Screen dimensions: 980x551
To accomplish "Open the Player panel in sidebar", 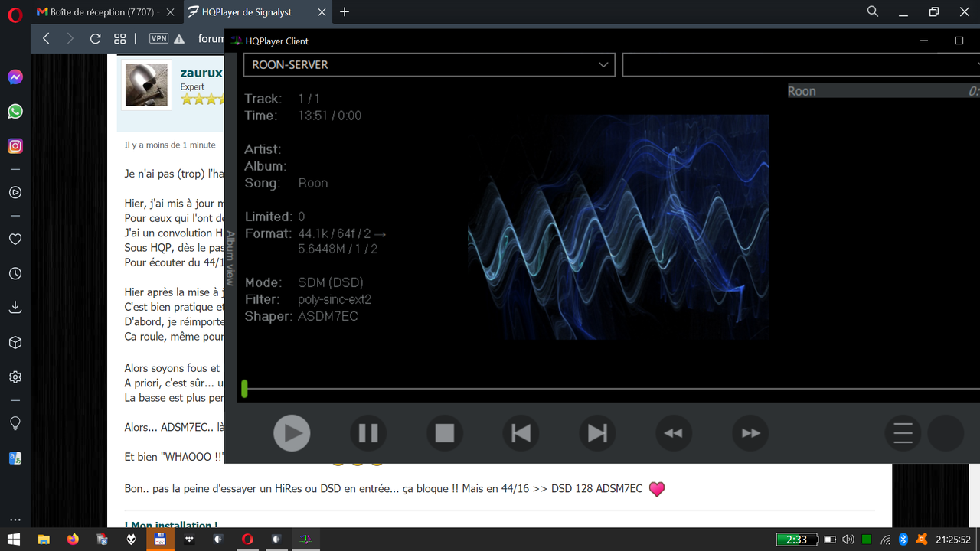I will pyautogui.click(x=15, y=193).
